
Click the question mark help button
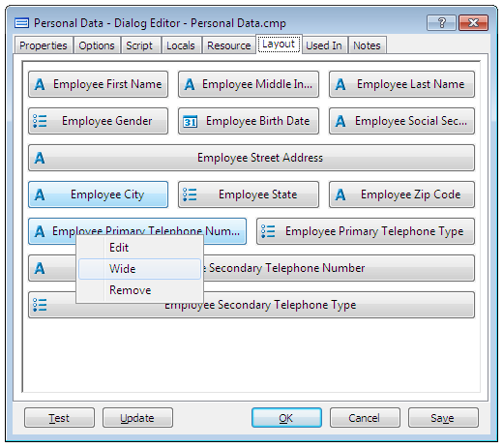pos(441,23)
